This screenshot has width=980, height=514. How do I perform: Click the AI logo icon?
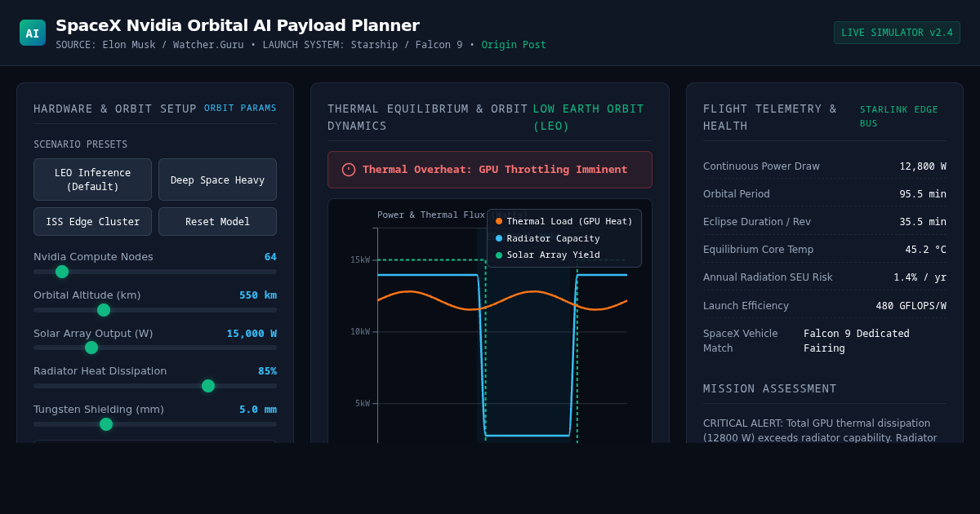33,33
